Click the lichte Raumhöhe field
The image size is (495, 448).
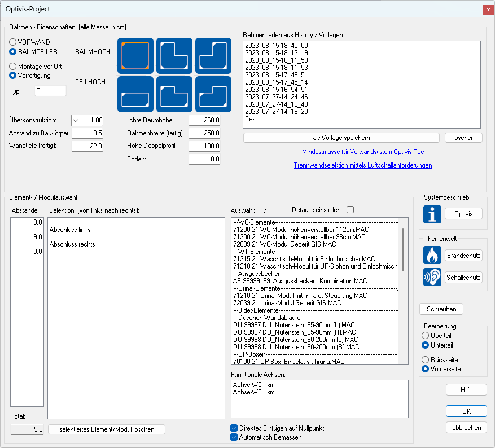click(204, 120)
